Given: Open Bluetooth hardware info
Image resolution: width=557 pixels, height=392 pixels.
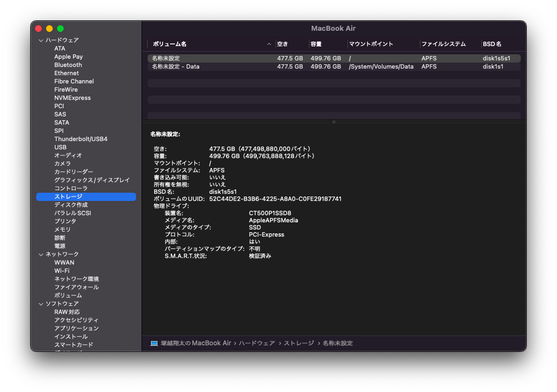Looking at the screenshot, I should pos(68,65).
